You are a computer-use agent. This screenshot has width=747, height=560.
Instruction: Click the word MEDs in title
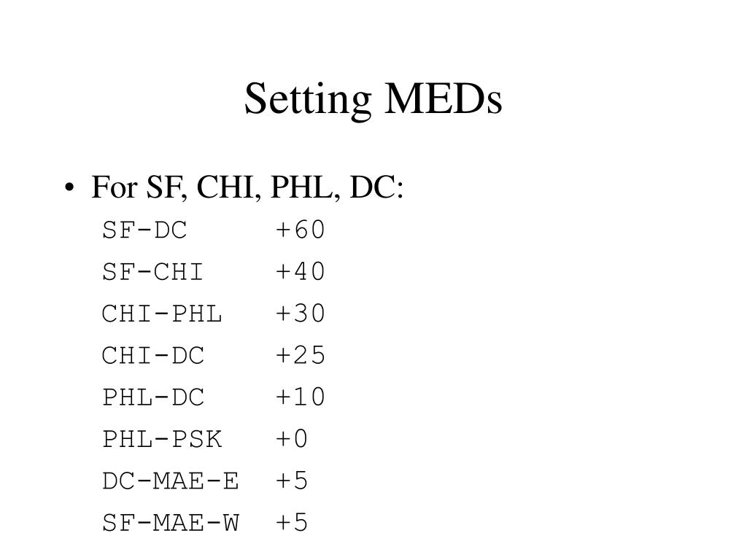point(443,99)
